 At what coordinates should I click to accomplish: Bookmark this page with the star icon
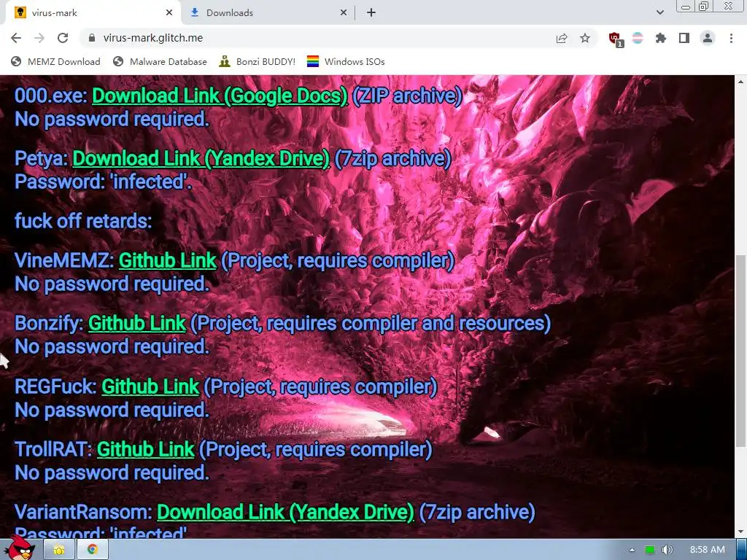585,38
